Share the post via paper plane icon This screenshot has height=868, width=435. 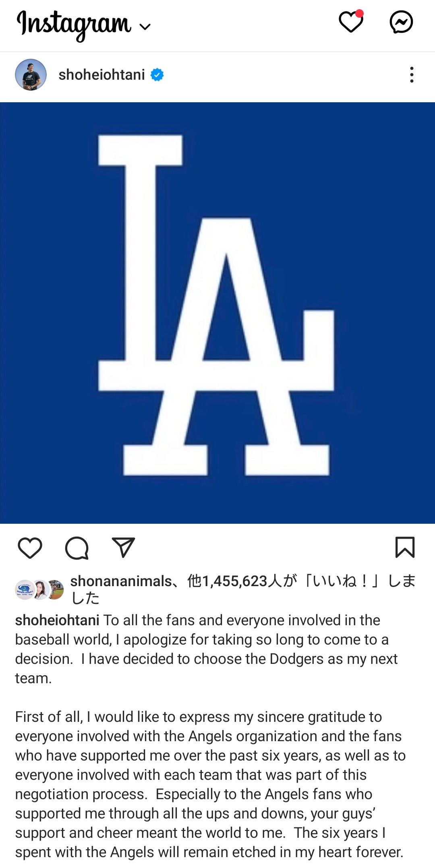[x=123, y=548]
